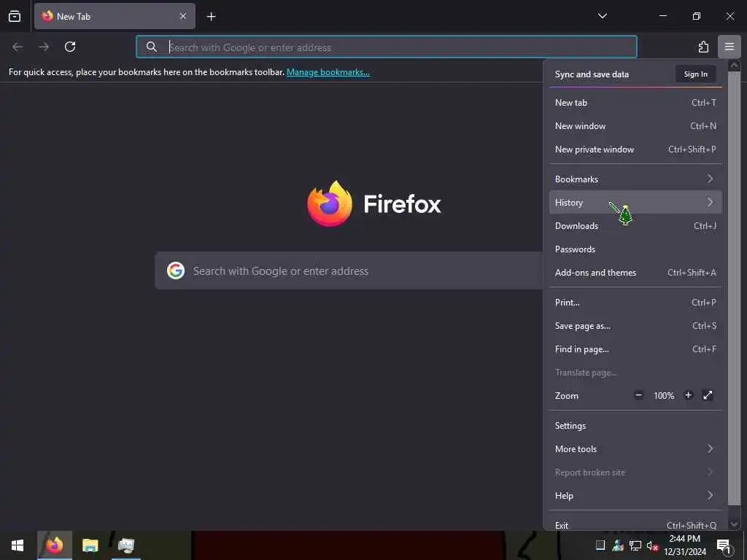
Task: Expand the More tools submenu
Action: pos(635,449)
